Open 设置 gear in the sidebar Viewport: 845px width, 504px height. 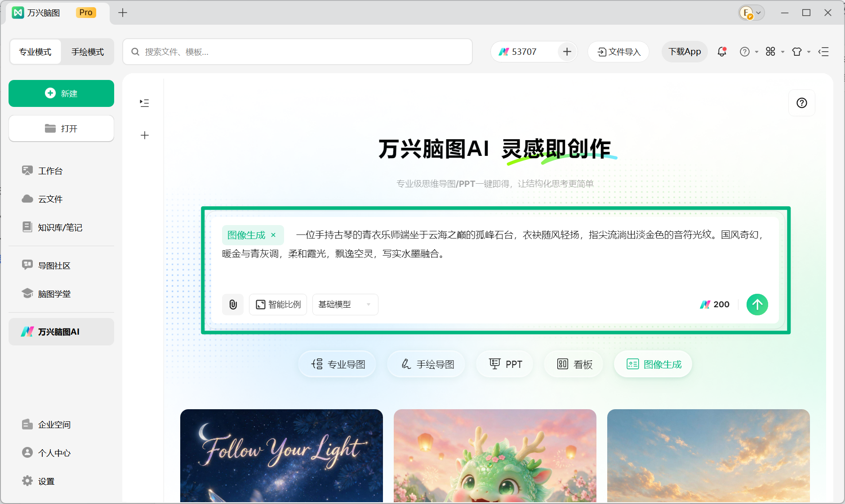(x=61, y=481)
